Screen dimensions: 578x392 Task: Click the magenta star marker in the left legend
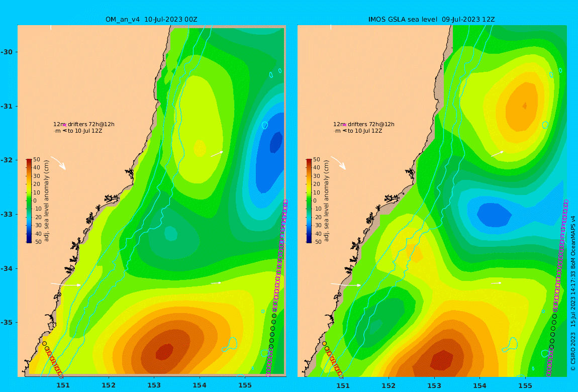point(65,125)
